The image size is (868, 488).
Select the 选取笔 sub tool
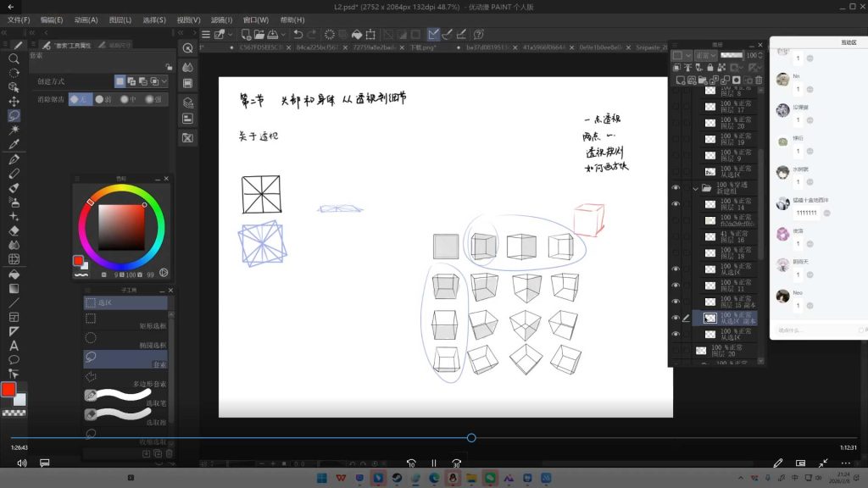125,398
